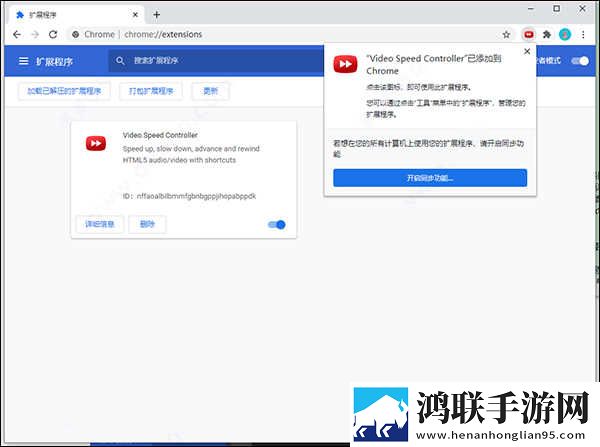Image resolution: width=600 pixels, height=447 pixels.
Task: Click the 扩展程序 page heading
Action: tap(54, 61)
